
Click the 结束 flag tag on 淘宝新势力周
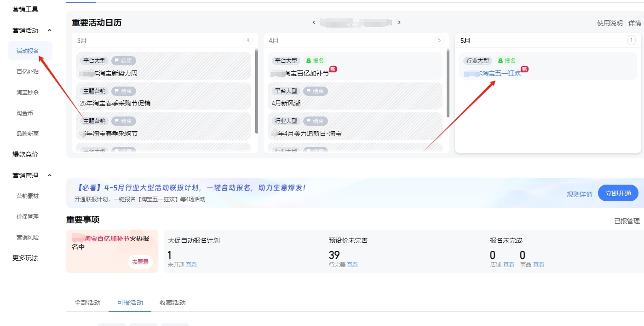[123, 61]
